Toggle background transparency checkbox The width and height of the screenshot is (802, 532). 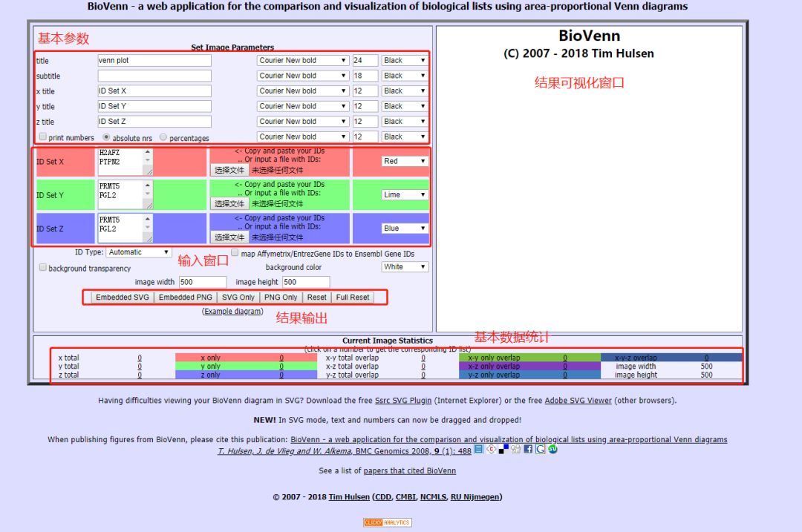coord(43,267)
